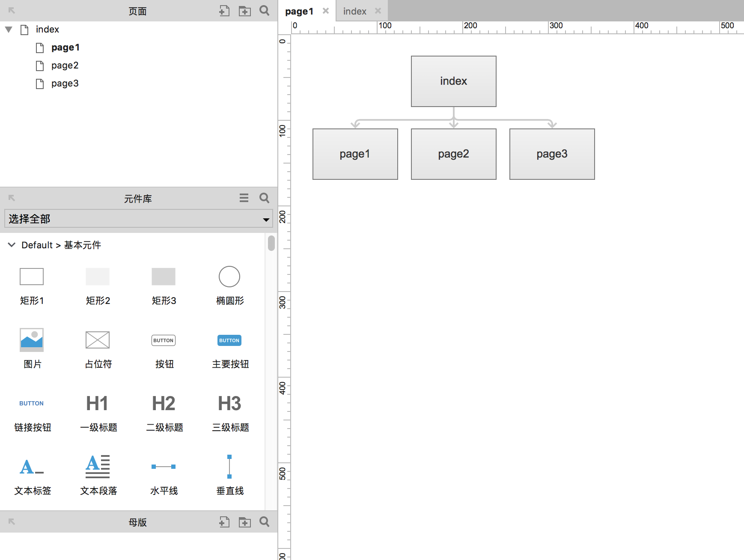Add a new page in Pages panel
The height and width of the screenshot is (560, 744).
coord(224,11)
